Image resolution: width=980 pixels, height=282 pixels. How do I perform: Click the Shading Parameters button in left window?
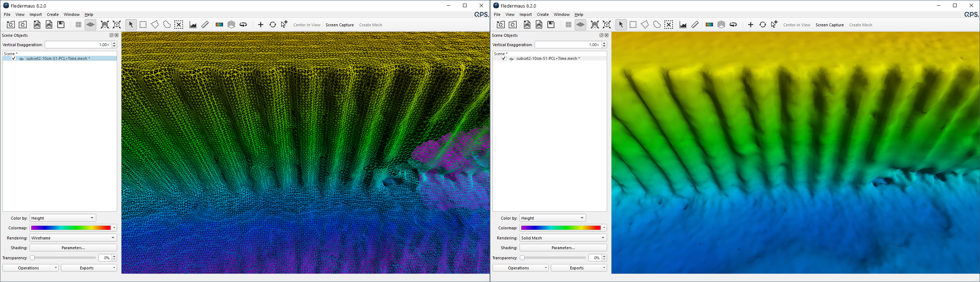pyautogui.click(x=73, y=248)
